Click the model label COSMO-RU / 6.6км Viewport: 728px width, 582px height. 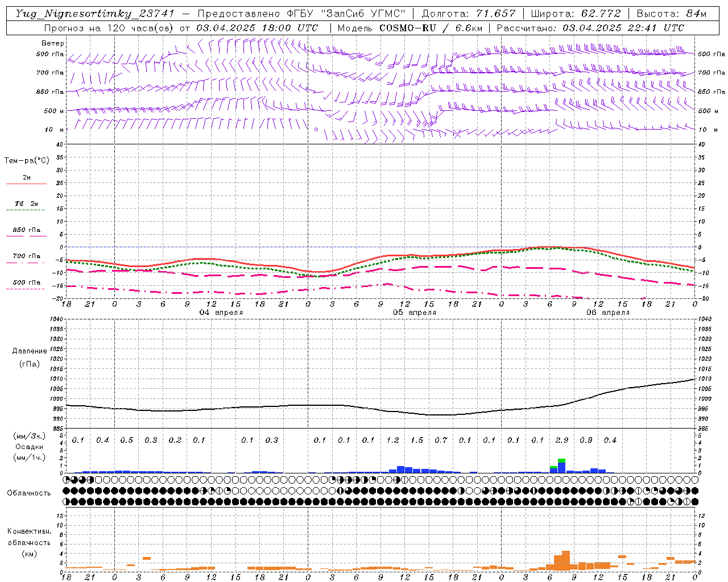coord(431,28)
